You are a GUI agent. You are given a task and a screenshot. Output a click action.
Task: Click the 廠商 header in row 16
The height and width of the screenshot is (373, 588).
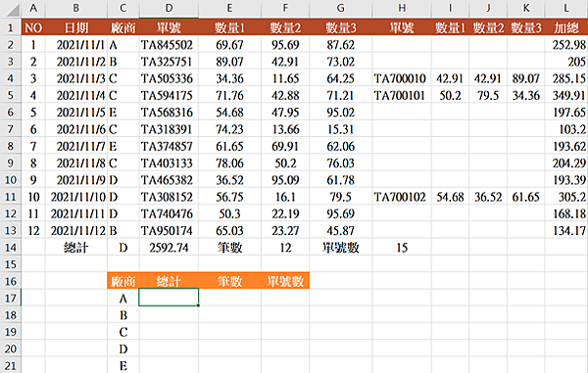pyautogui.click(x=123, y=281)
